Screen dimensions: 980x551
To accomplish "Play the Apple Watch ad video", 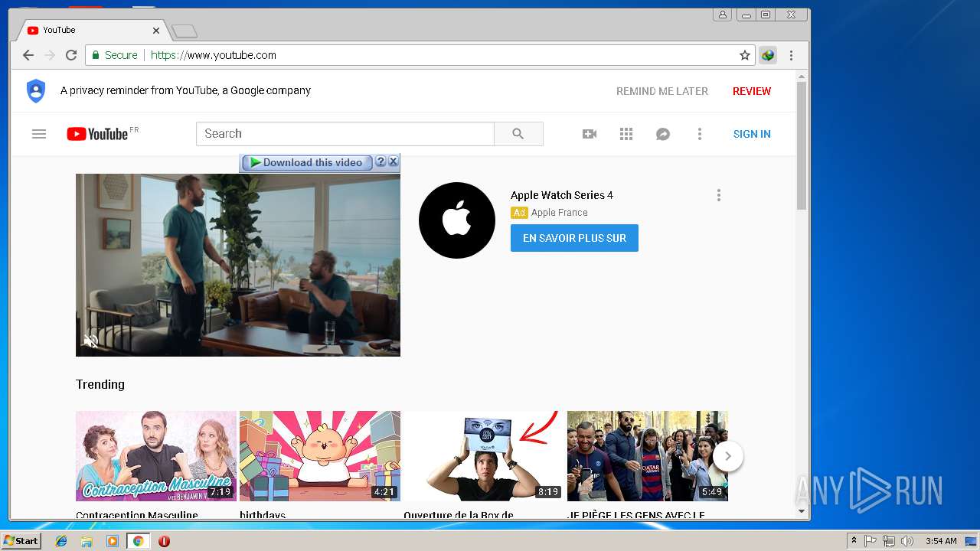I will coord(238,265).
